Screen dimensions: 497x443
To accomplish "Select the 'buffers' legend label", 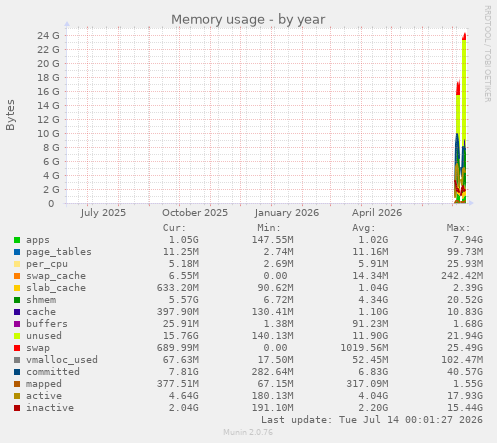I will [x=47, y=324].
